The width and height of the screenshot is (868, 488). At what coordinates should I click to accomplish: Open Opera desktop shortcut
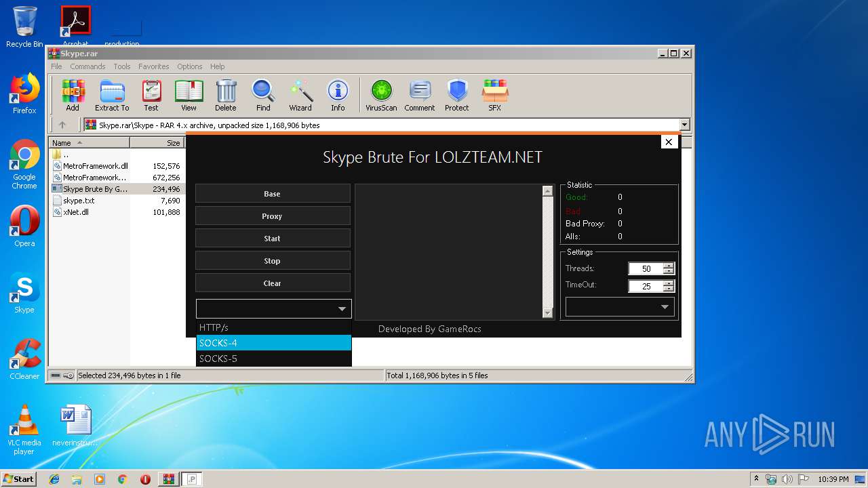[24, 226]
